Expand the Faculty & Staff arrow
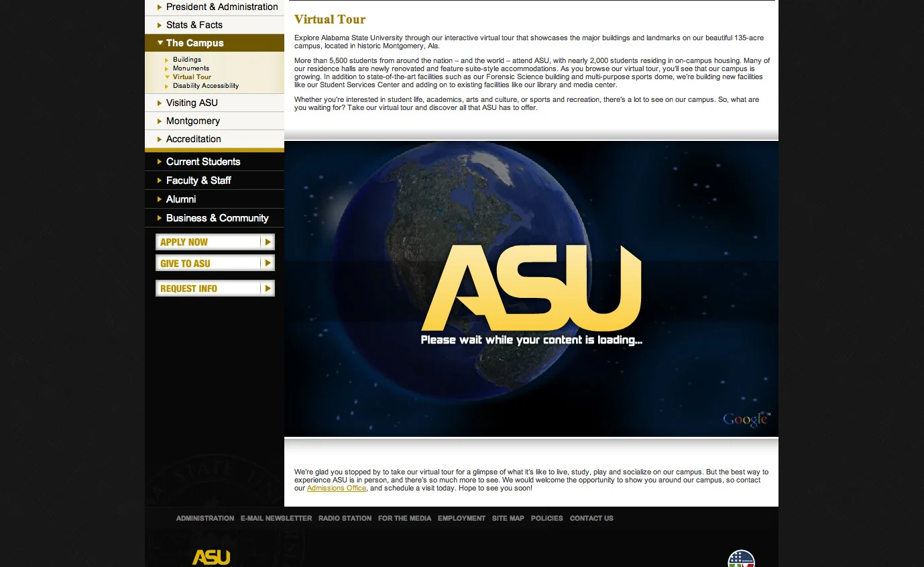The image size is (924, 567). pyautogui.click(x=160, y=181)
